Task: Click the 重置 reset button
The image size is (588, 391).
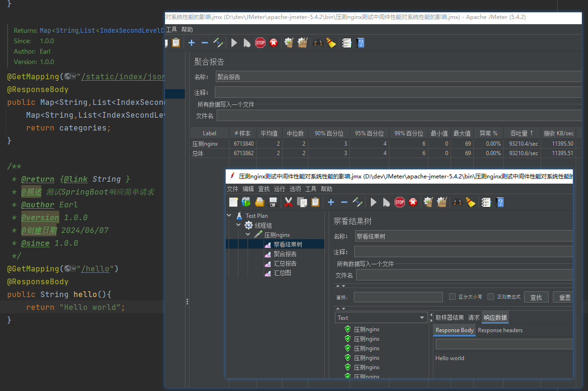Action: pyautogui.click(x=564, y=297)
